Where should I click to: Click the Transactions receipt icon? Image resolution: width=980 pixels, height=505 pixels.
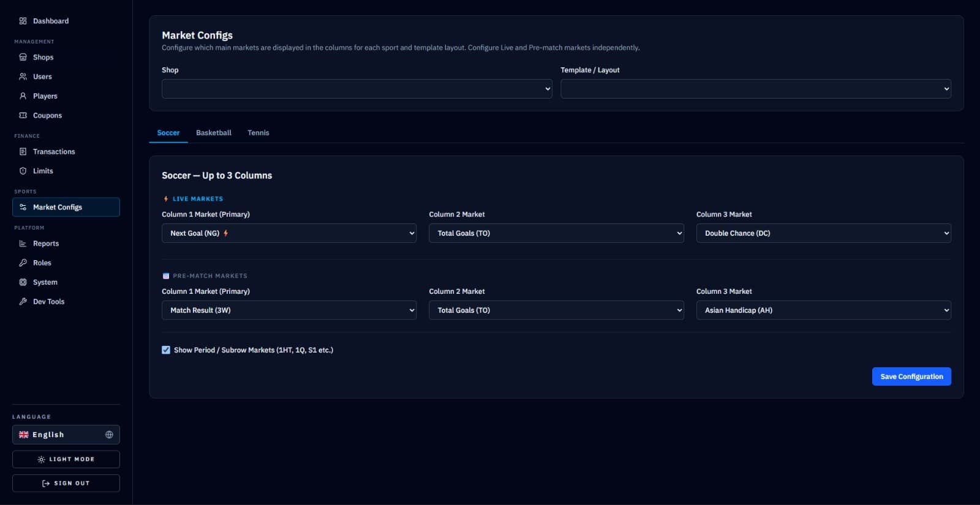[x=23, y=151]
